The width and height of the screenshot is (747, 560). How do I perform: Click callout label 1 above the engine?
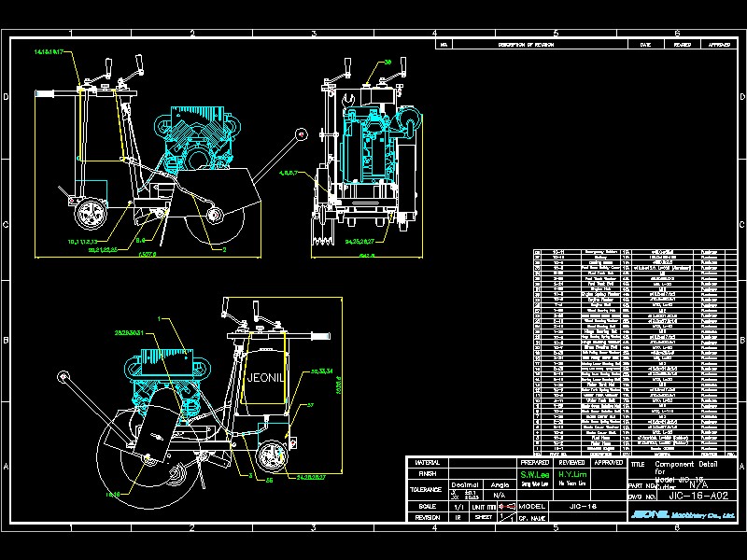160,318
